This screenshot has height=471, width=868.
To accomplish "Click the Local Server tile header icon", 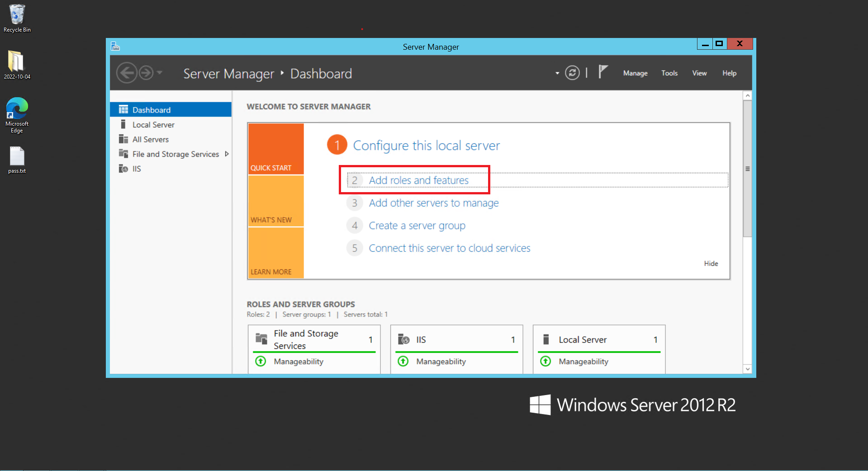I will (546, 339).
